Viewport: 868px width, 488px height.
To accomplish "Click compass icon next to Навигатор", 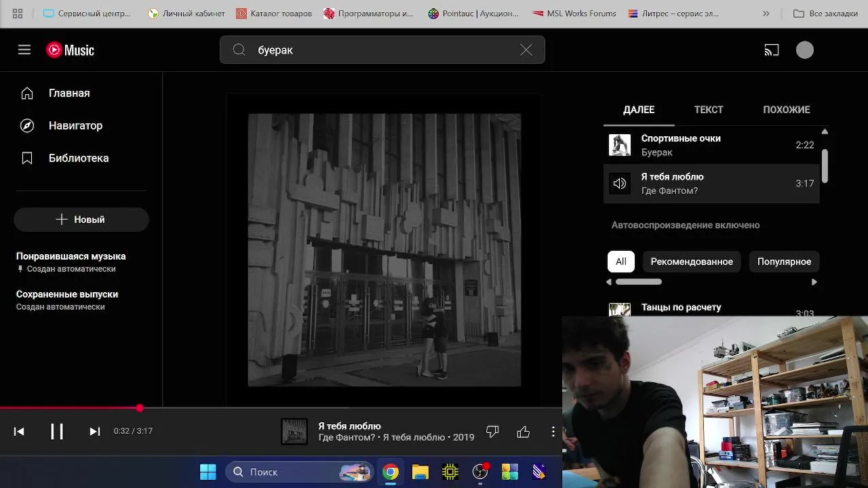I will coord(27,125).
